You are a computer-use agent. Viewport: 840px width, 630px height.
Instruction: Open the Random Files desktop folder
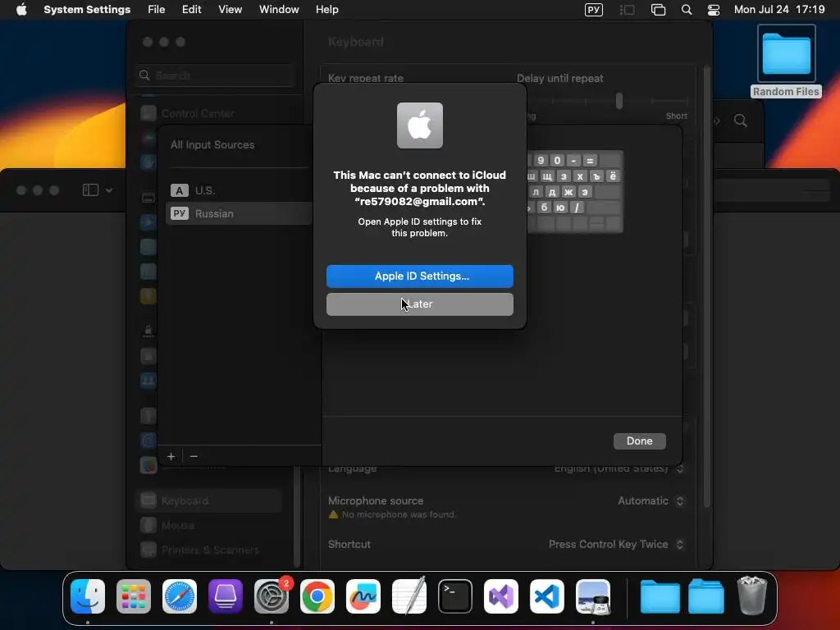tap(786, 61)
